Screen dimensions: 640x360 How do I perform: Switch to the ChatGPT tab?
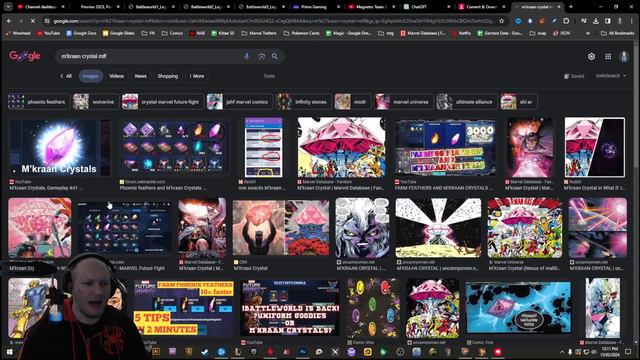426,7
